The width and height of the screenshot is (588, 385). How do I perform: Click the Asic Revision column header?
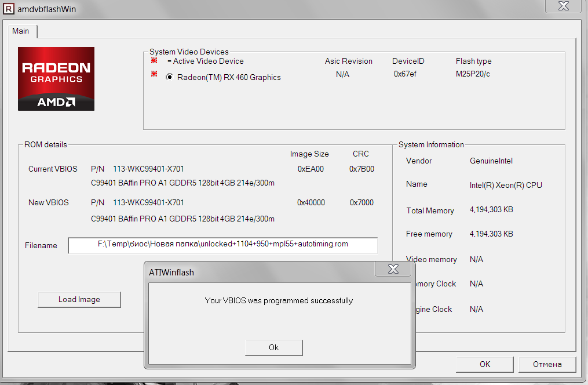click(348, 61)
